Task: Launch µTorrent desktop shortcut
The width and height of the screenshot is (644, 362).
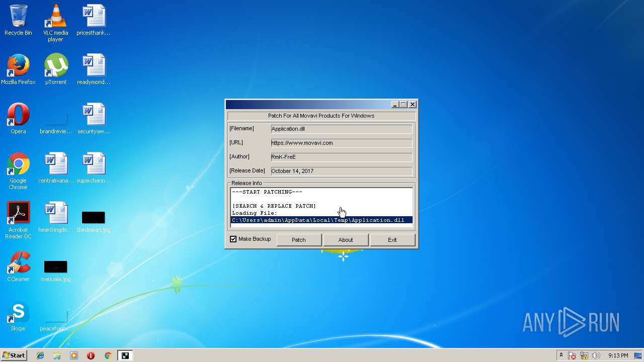Action: coord(55,69)
